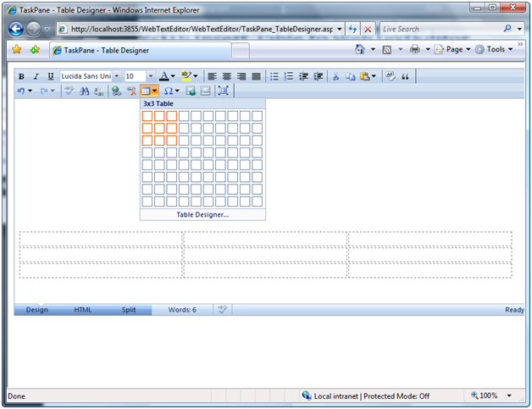Click the Cut scissors icon

[x=336, y=76]
